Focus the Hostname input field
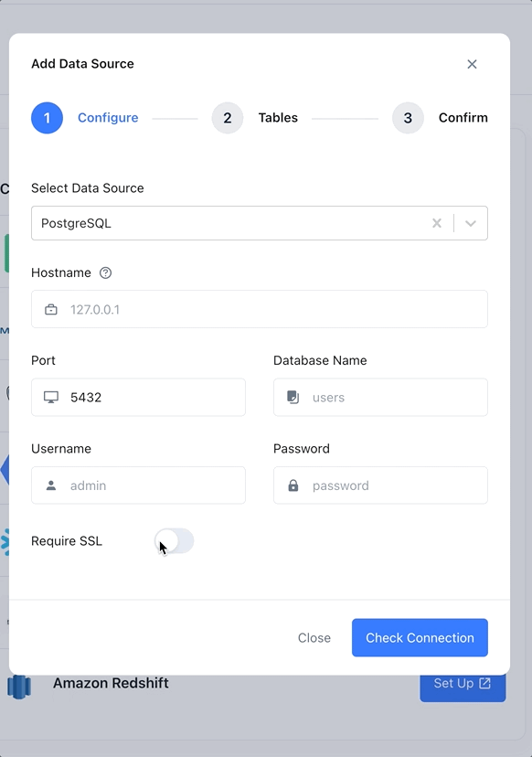This screenshot has width=532, height=757. coord(260,309)
